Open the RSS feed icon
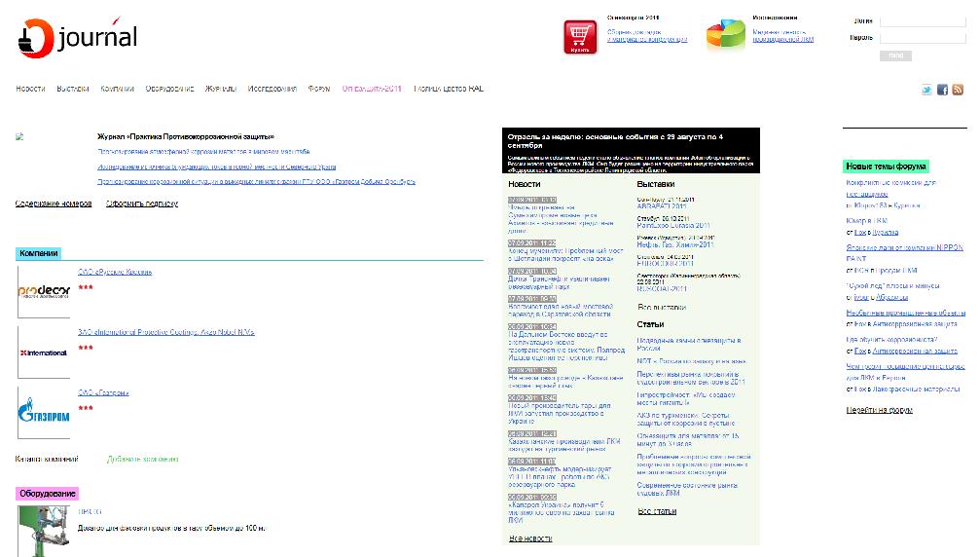Image resolution: width=980 pixels, height=557 pixels. point(958,90)
